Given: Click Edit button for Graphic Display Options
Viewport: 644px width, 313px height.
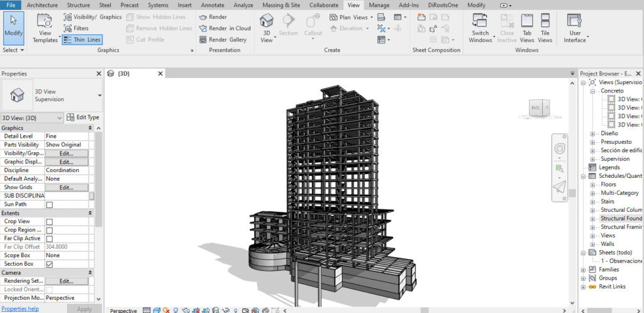Looking at the screenshot, I should [66, 162].
